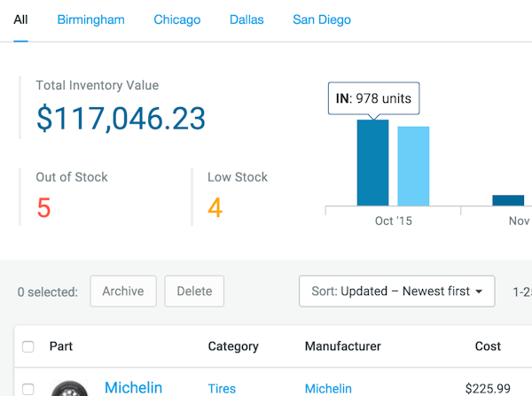The image size is (532, 396).
Task: Switch to the Dallas tab
Action: 246,19
